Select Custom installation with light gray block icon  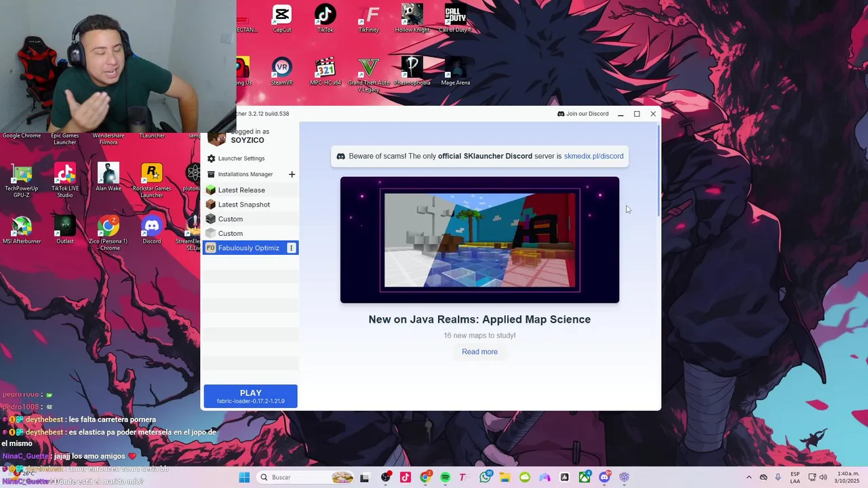point(250,233)
